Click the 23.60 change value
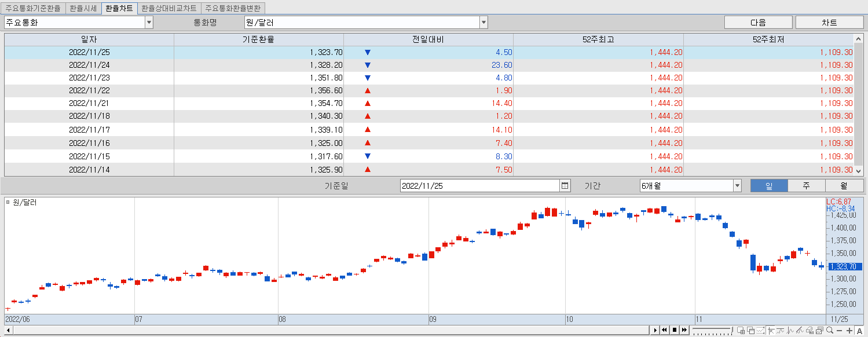Viewport: 868px width, 337px height. click(502, 65)
